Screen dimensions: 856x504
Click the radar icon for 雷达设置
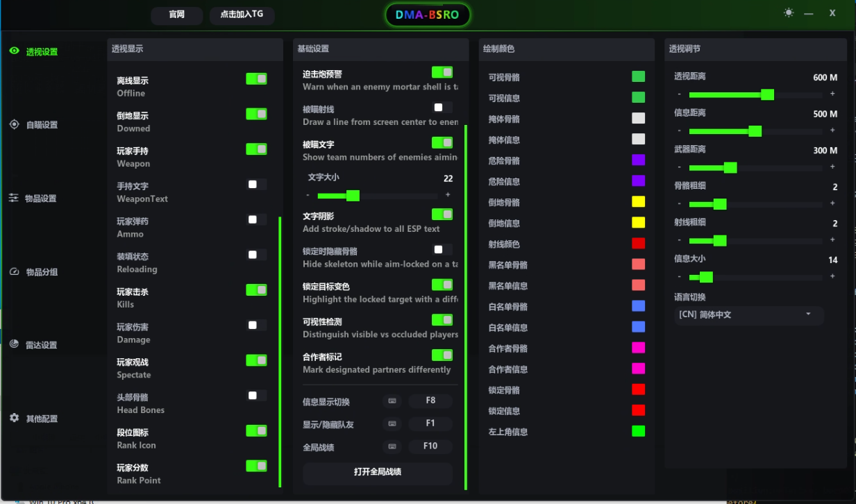point(14,344)
